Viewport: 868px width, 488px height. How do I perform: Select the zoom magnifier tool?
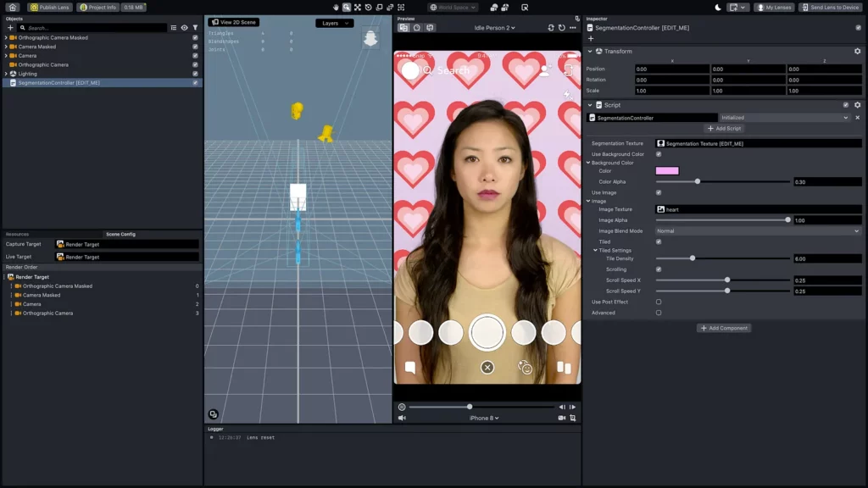point(347,7)
